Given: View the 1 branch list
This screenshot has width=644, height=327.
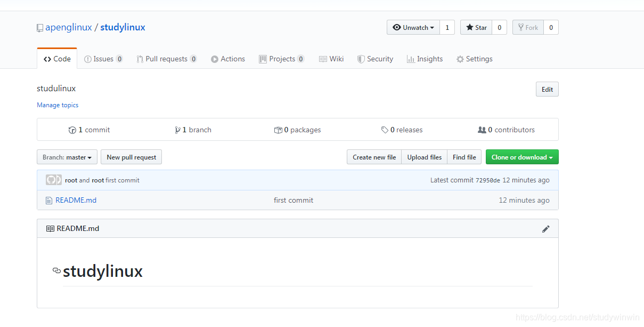Looking at the screenshot, I should (x=193, y=130).
